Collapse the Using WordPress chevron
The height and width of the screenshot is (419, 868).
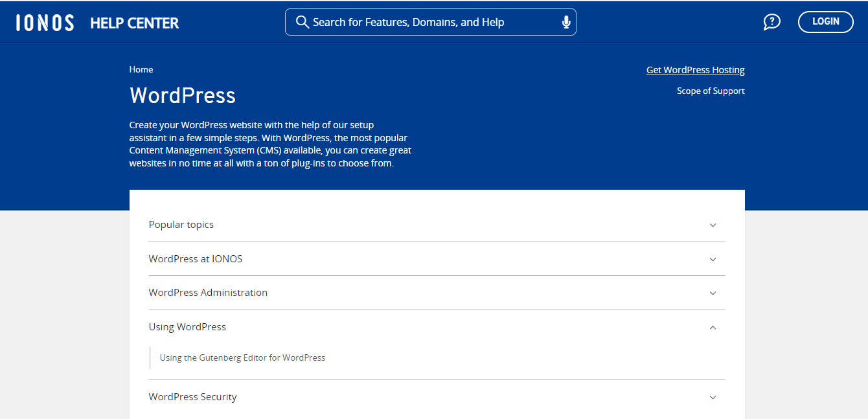pyautogui.click(x=713, y=327)
